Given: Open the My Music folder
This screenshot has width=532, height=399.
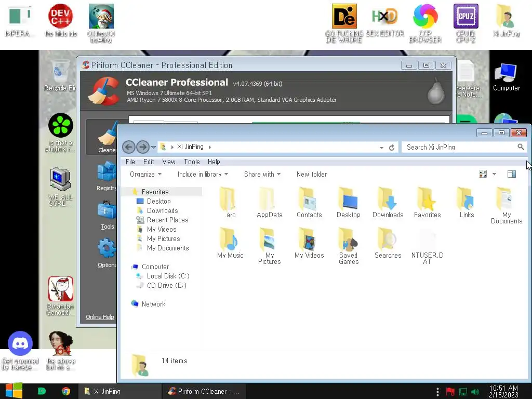Looking at the screenshot, I should tap(230, 243).
